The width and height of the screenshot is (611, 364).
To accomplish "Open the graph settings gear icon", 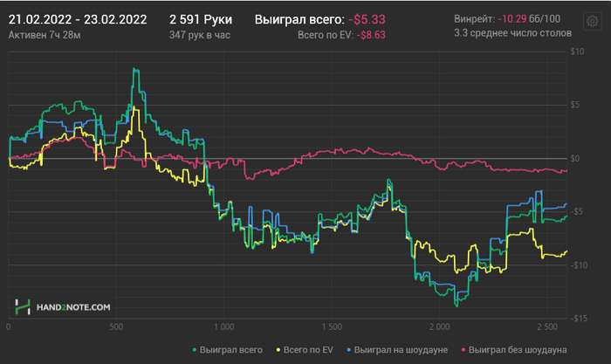I will click(592, 21).
